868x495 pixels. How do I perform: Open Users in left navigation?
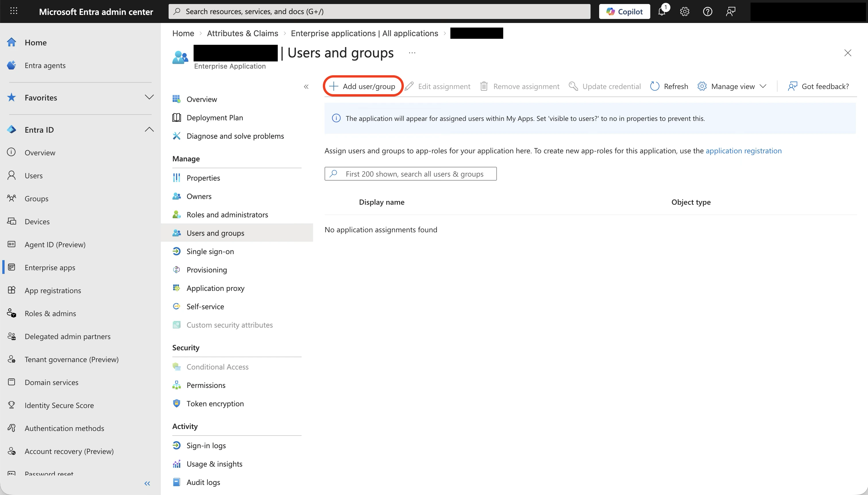(33, 175)
